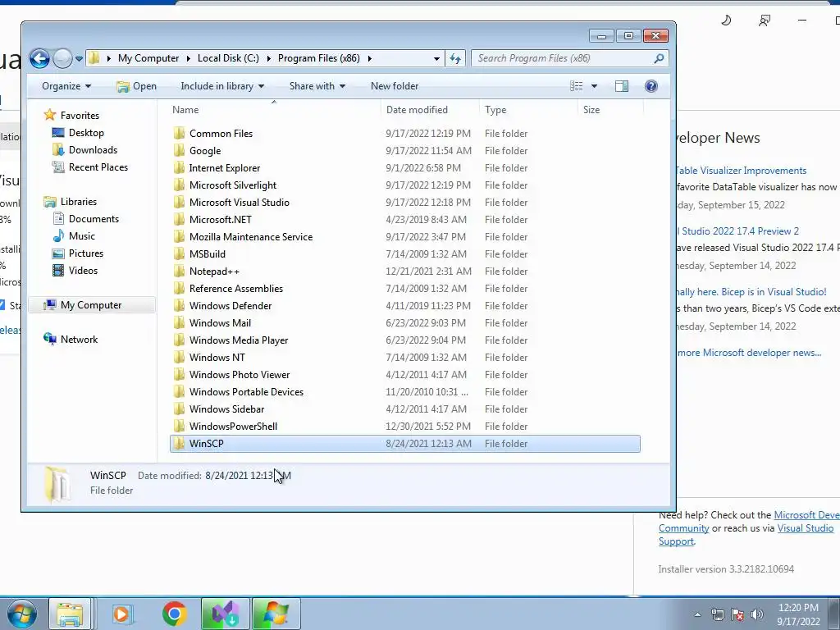Select Network in the navigation pane
Image resolution: width=840 pixels, height=630 pixels.
79,339
